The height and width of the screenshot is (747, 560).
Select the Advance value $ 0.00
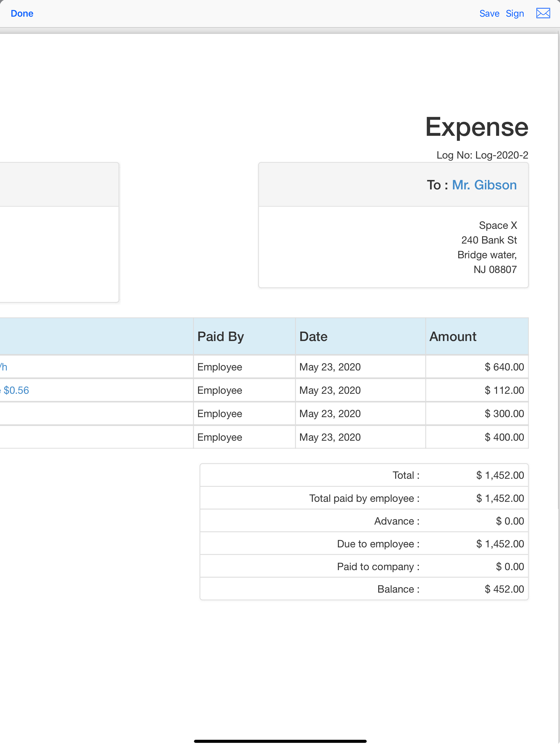(510, 521)
